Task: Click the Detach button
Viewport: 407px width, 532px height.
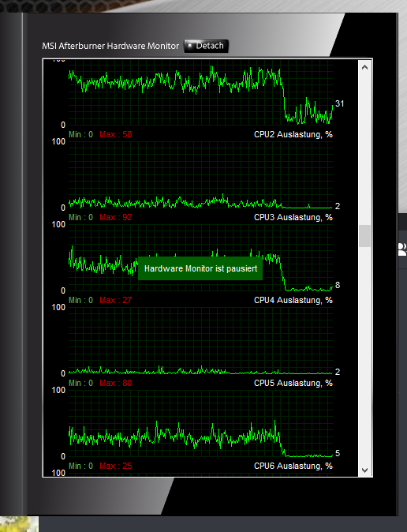Action: coord(206,46)
